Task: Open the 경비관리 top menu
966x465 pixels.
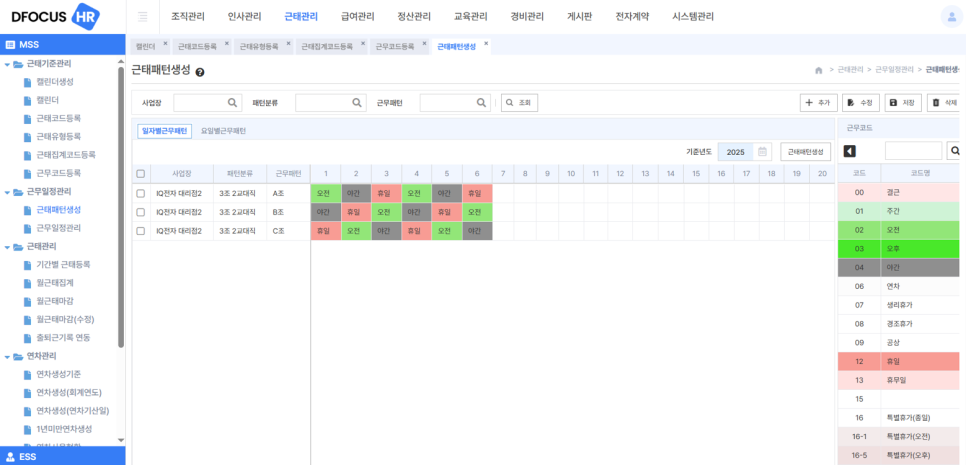Action: point(527,17)
